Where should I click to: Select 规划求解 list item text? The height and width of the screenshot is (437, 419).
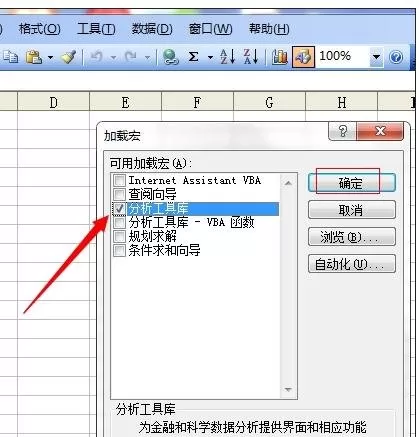point(153,236)
